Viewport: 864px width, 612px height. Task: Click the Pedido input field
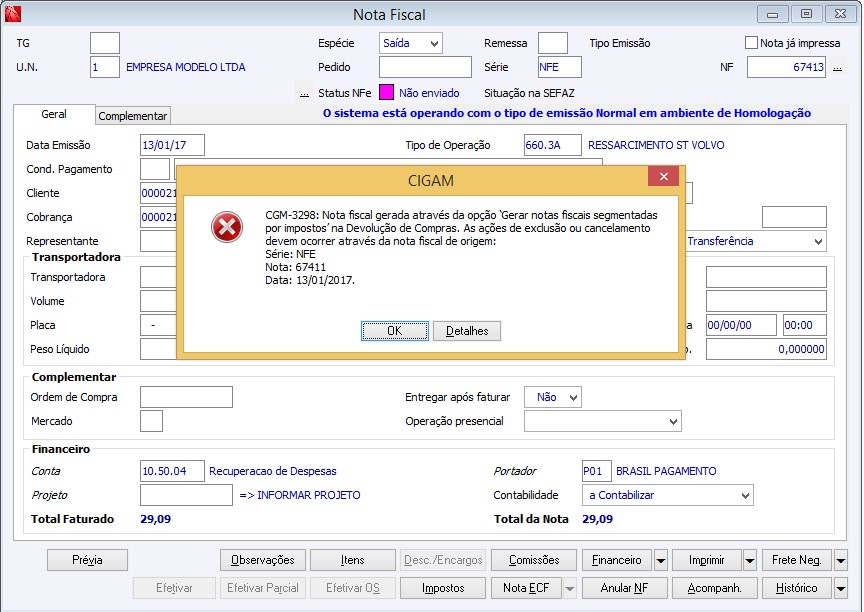coord(425,67)
